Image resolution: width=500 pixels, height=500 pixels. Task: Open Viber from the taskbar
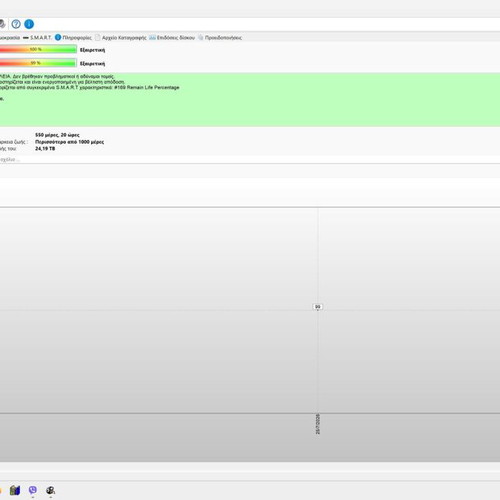33,490
